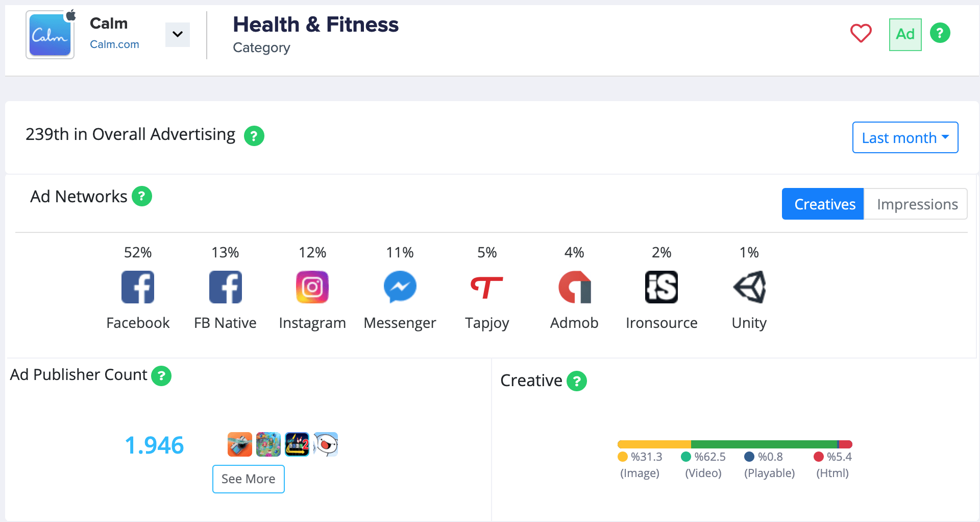Viewport: 980px width, 522px height.
Task: Open the Ironsource network icon
Action: click(661, 287)
